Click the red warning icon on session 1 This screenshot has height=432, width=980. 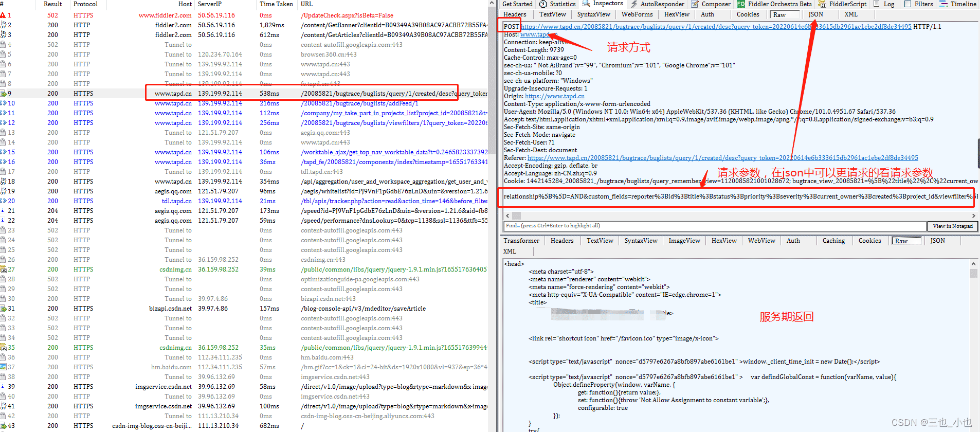pos(3,15)
